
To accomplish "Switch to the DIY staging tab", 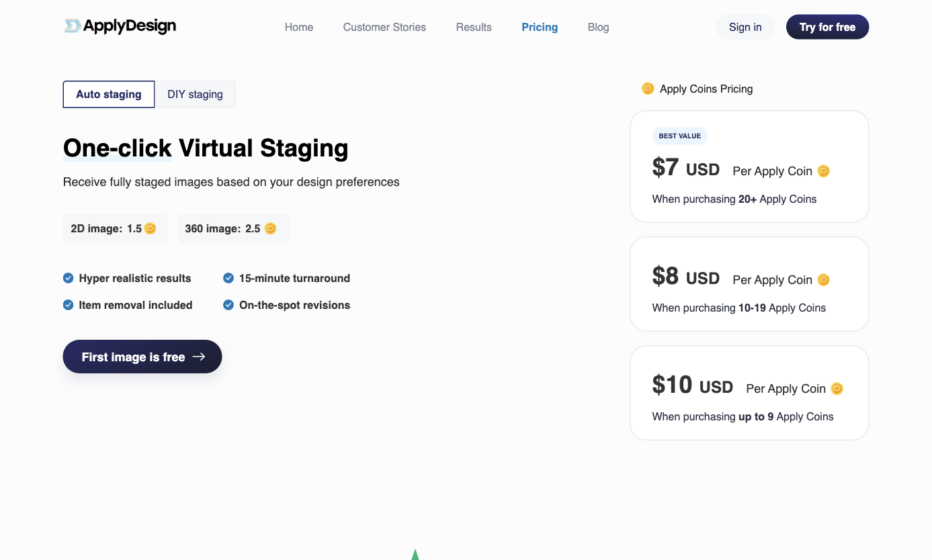I will tap(195, 94).
